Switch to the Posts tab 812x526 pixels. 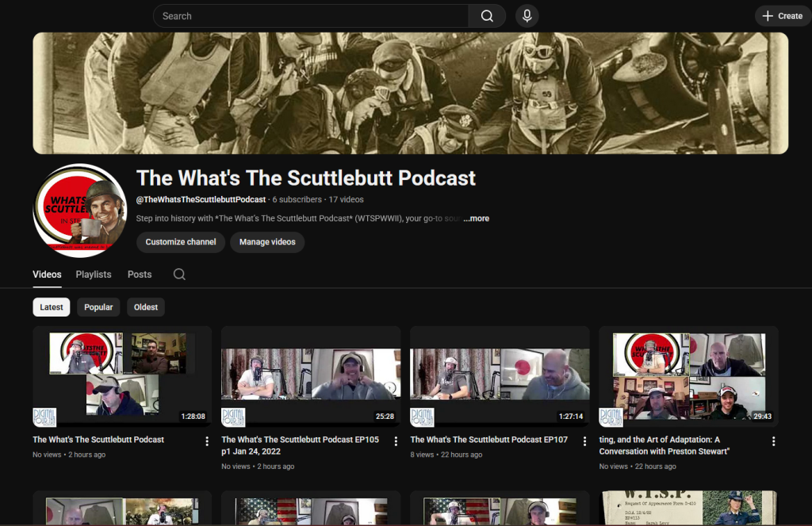140,275
